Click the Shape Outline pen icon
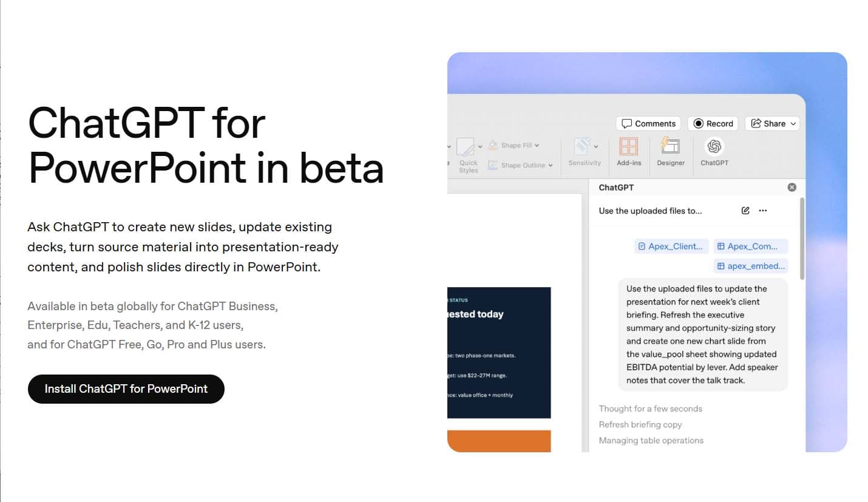 click(x=493, y=165)
